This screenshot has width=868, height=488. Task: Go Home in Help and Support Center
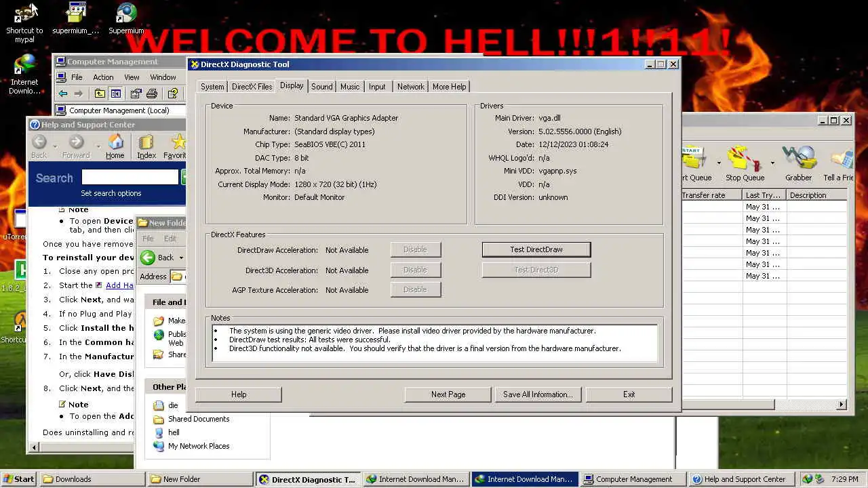(115, 146)
